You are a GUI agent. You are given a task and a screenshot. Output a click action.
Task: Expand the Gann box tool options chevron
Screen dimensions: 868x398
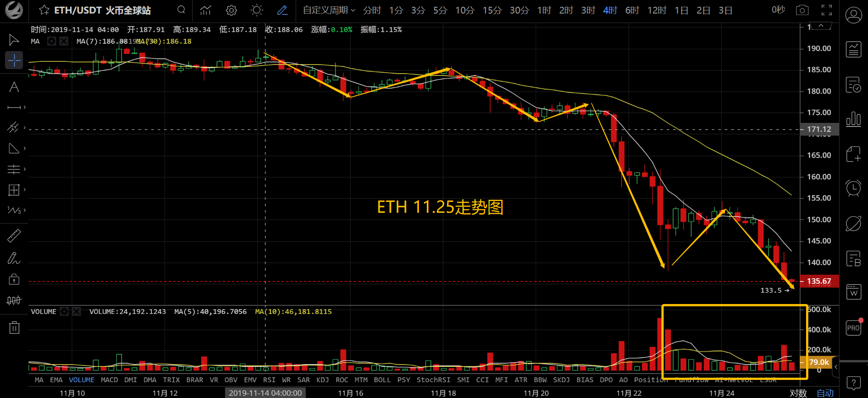pos(24,190)
